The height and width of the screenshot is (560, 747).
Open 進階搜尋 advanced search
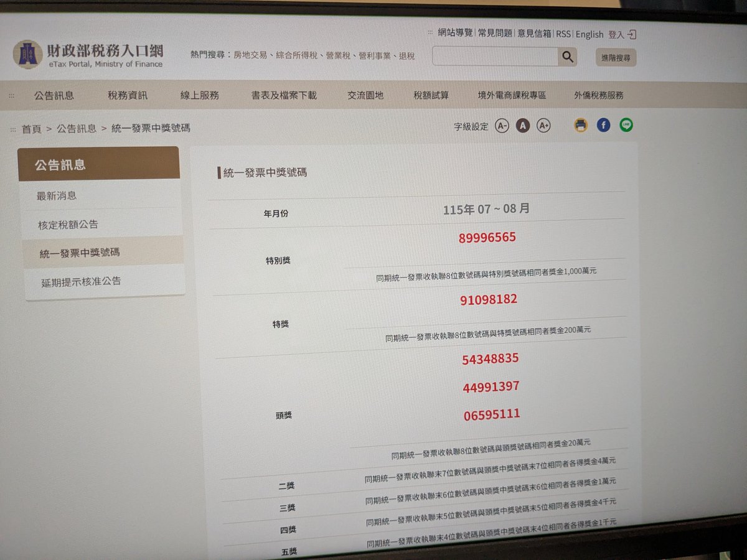coord(616,57)
